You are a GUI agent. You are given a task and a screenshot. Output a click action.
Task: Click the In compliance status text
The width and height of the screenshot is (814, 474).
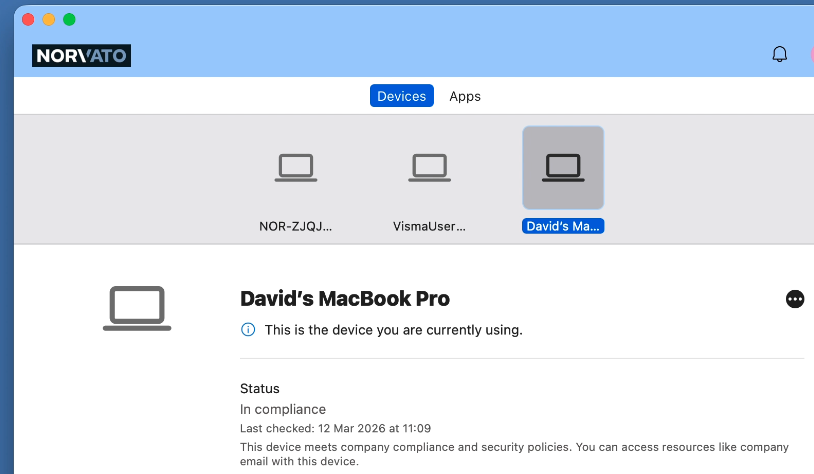click(283, 409)
